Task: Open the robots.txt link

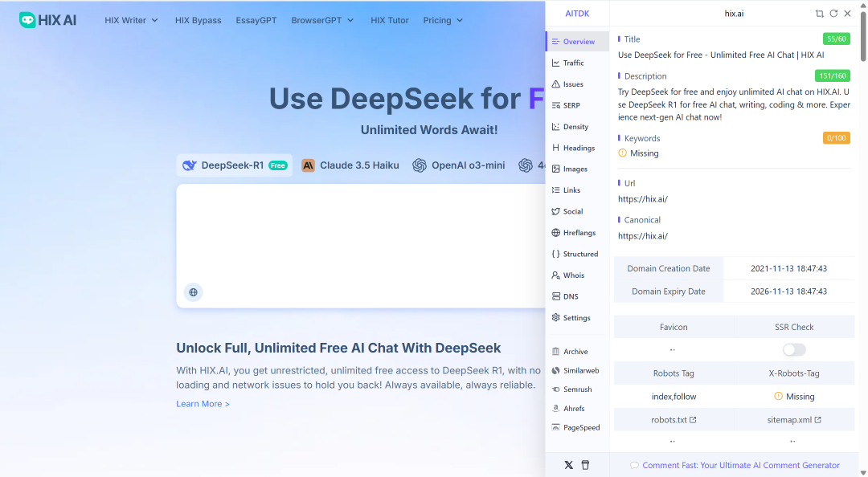Action: (674, 420)
